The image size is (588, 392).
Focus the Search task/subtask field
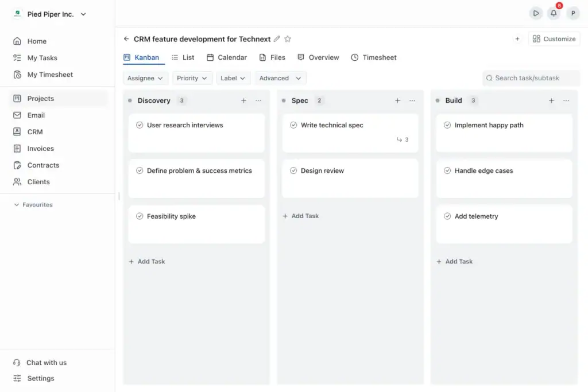coord(531,78)
